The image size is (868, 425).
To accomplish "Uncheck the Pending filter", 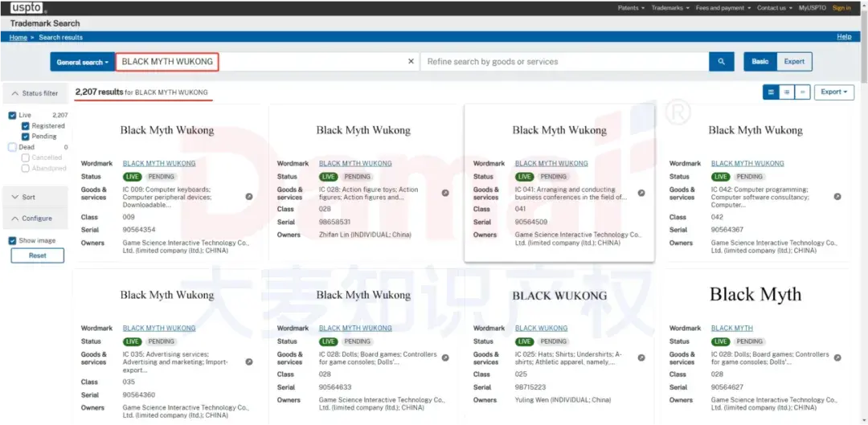I will pyautogui.click(x=26, y=136).
